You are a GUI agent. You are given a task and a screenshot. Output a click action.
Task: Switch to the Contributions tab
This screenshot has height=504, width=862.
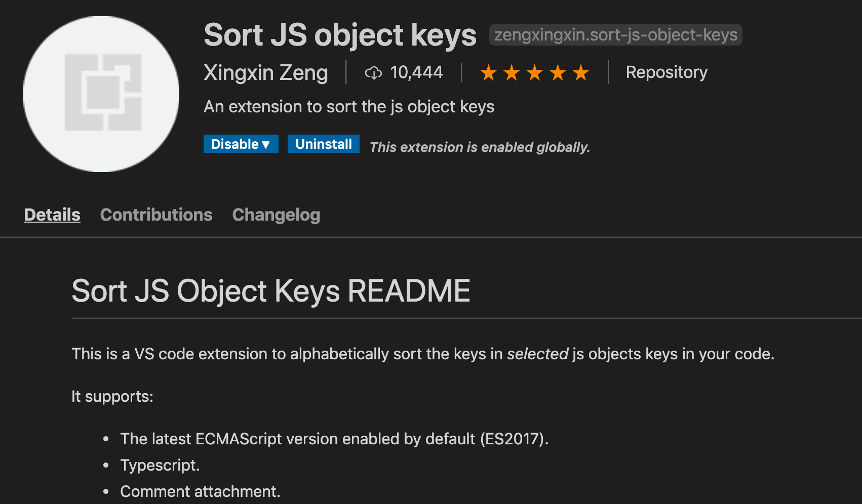point(156,215)
